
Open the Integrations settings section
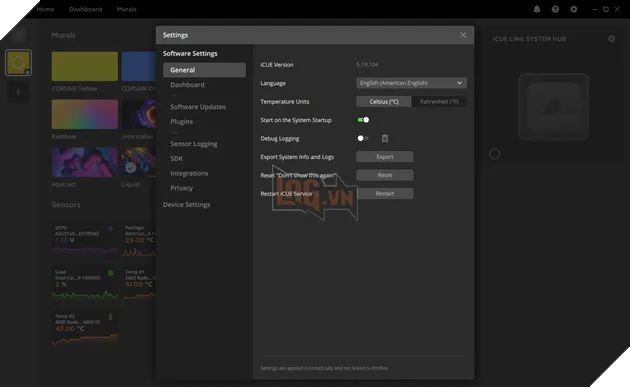pos(189,173)
